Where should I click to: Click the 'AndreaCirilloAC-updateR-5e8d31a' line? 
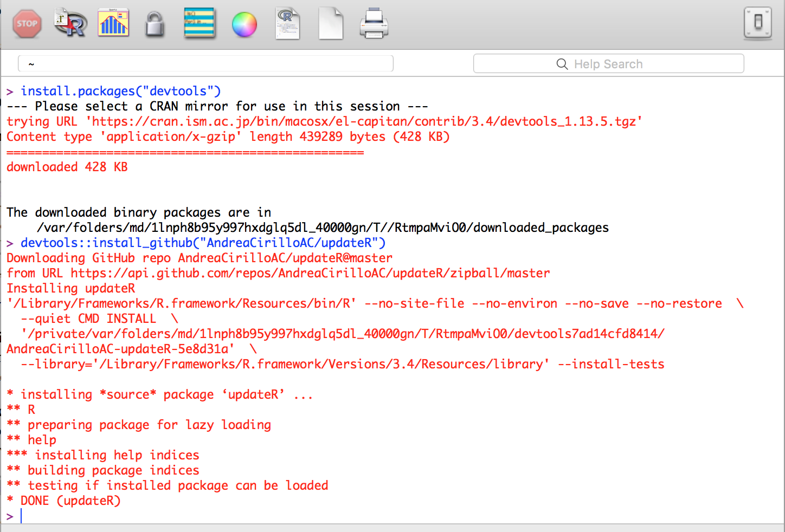(x=132, y=349)
